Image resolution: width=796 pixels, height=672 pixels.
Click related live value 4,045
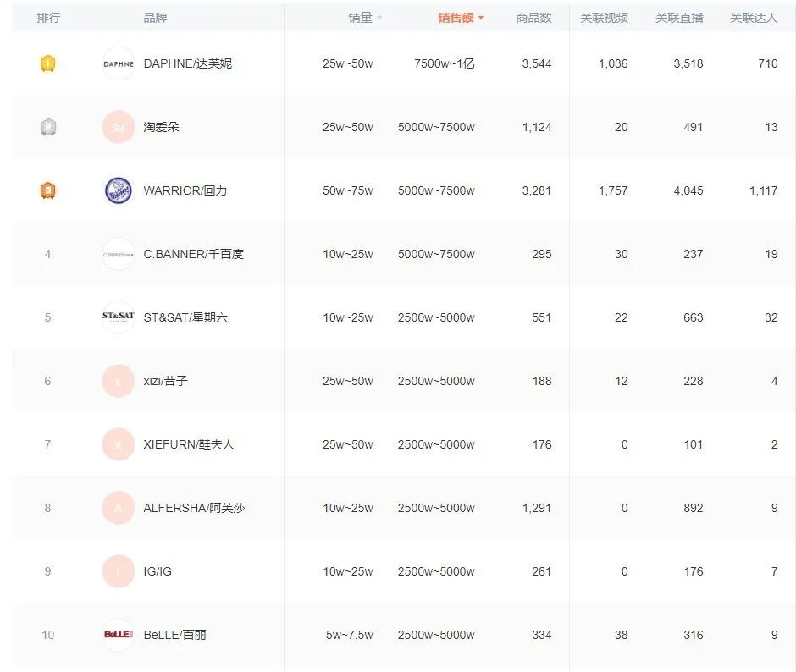pos(688,190)
